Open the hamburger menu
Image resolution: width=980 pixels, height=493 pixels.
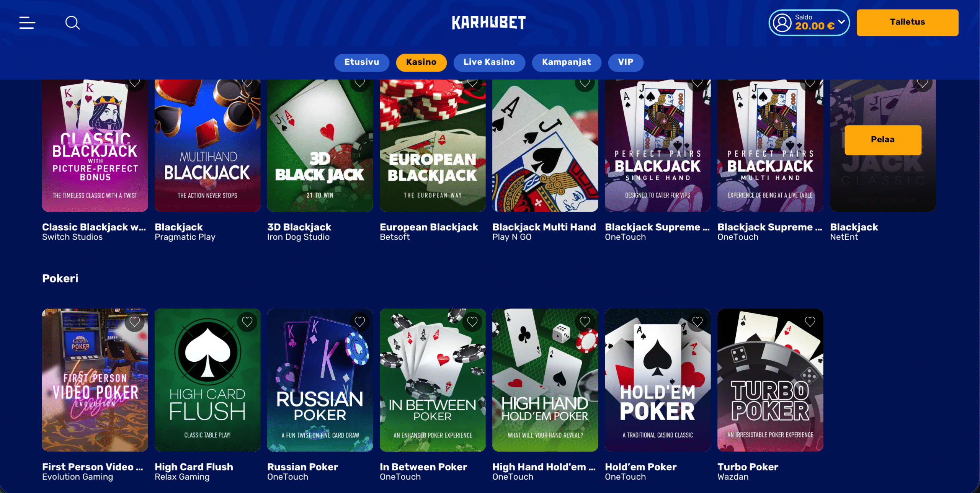(x=27, y=23)
